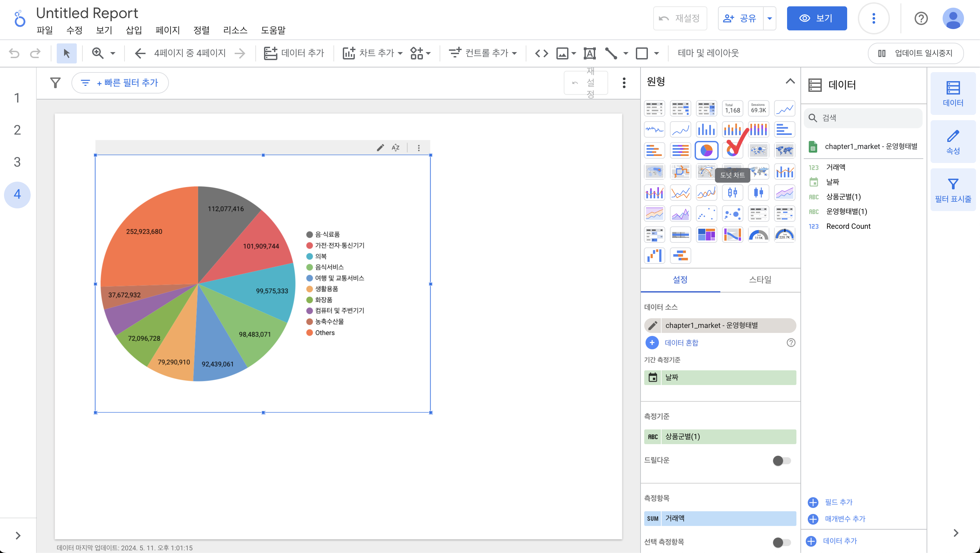Click the embed URL code icon
The height and width of the screenshot is (553, 980).
coord(541,53)
